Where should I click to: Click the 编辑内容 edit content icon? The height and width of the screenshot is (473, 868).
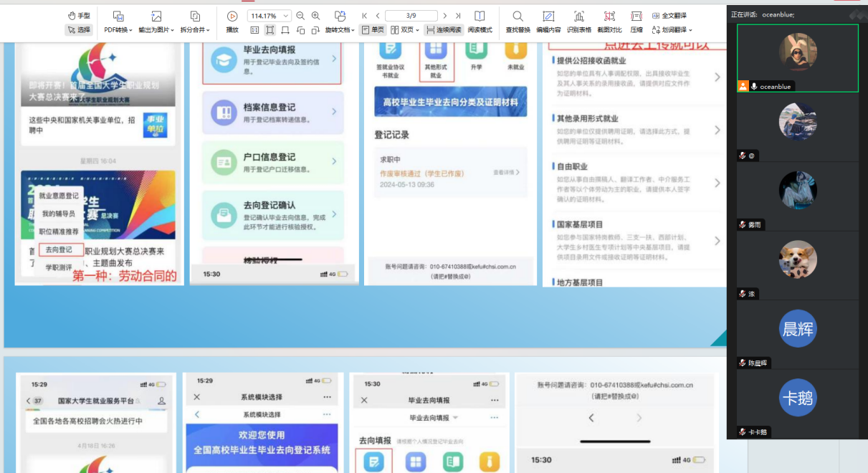click(x=548, y=16)
